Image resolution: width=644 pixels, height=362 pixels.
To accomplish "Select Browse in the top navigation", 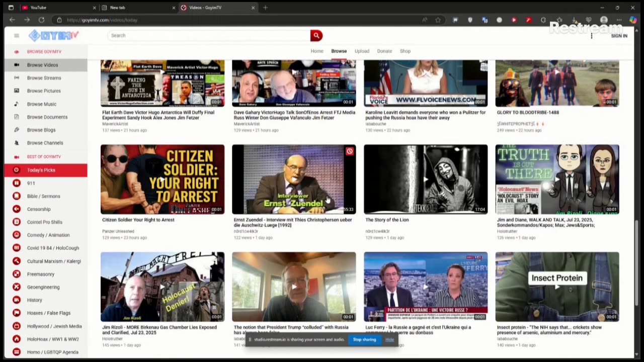I will (339, 51).
